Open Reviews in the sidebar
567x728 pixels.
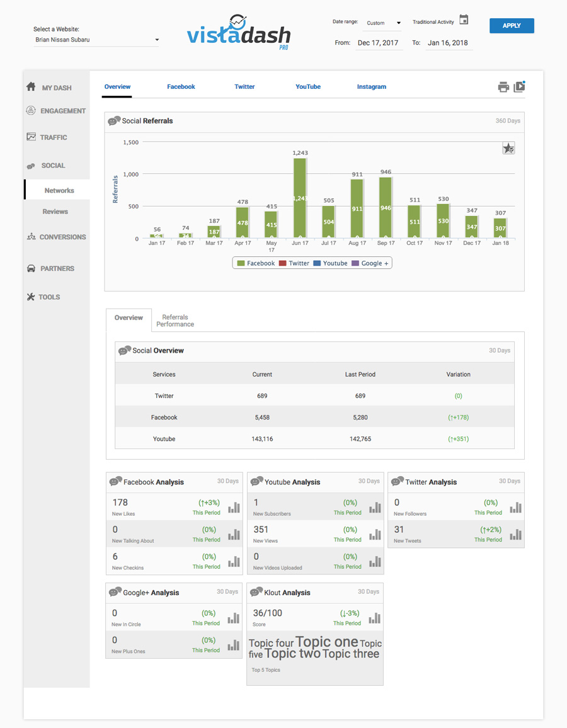click(55, 212)
